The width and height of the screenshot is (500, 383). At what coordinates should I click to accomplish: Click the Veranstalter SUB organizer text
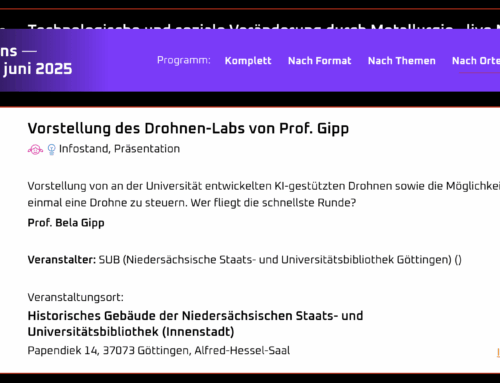click(x=244, y=260)
